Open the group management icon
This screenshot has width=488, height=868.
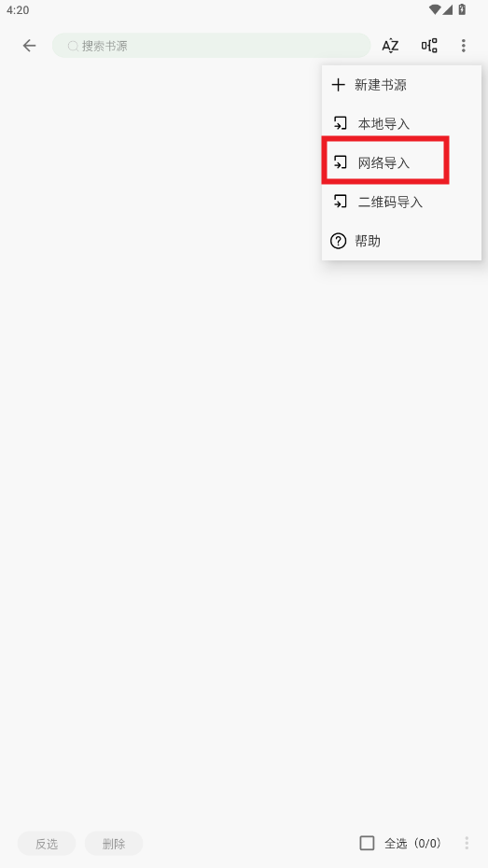[429, 46]
